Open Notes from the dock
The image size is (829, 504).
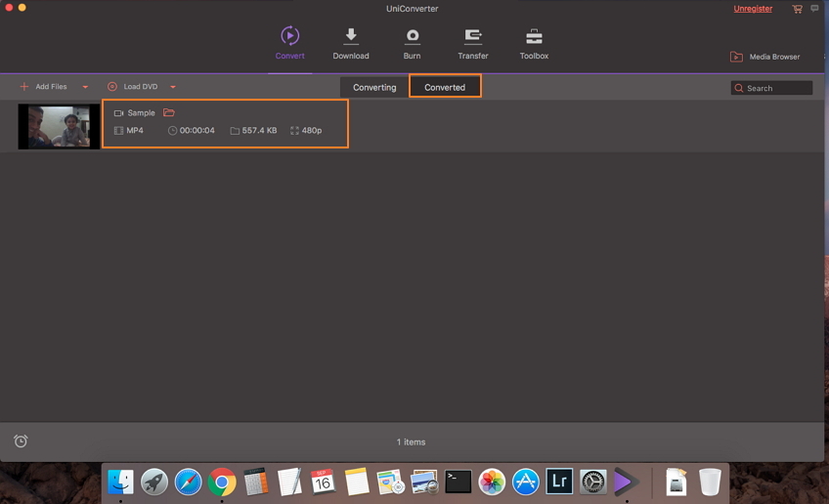[357, 482]
